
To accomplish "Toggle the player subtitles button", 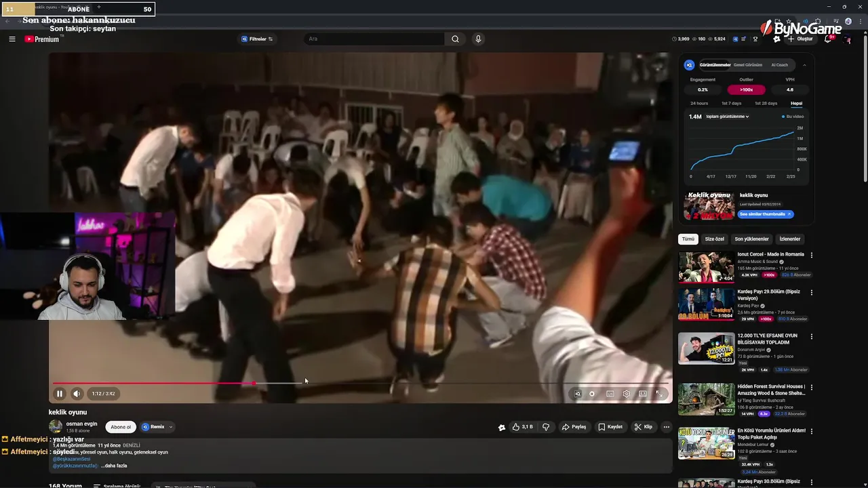I will pos(610,394).
